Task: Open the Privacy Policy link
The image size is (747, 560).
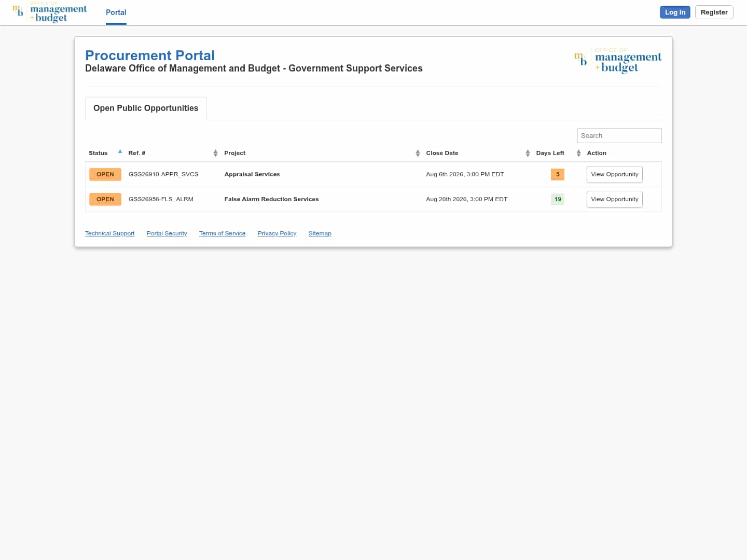Action: pos(277,233)
